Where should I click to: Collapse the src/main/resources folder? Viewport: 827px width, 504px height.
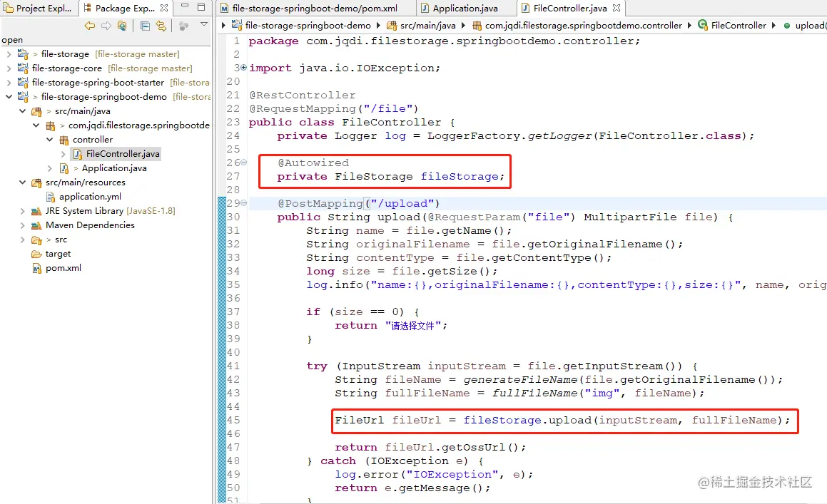[x=22, y=182]
